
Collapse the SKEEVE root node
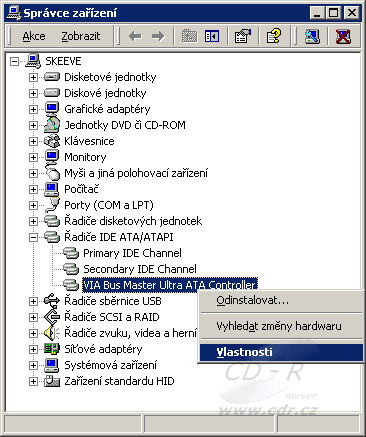tap(14, 61)
